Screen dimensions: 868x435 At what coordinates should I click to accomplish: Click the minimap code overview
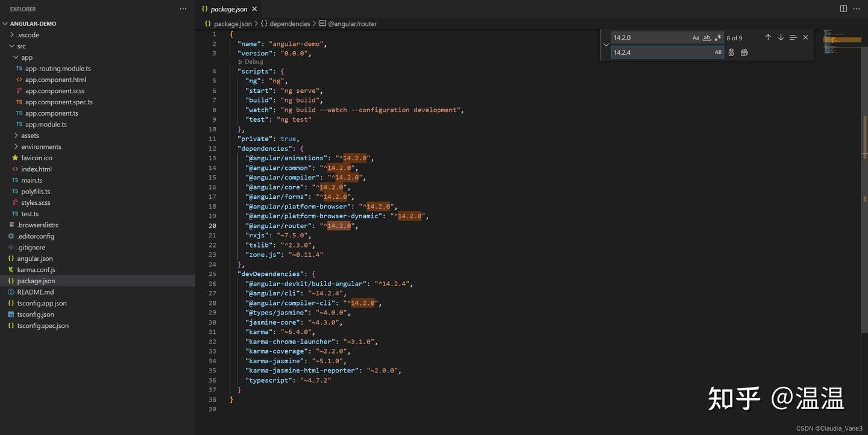coord(841,42)
